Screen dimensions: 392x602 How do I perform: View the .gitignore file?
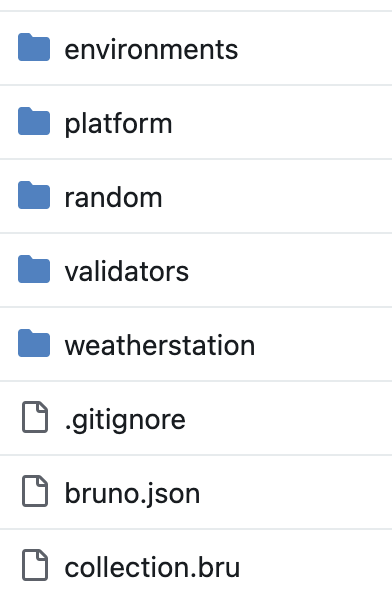click(125, 420)
